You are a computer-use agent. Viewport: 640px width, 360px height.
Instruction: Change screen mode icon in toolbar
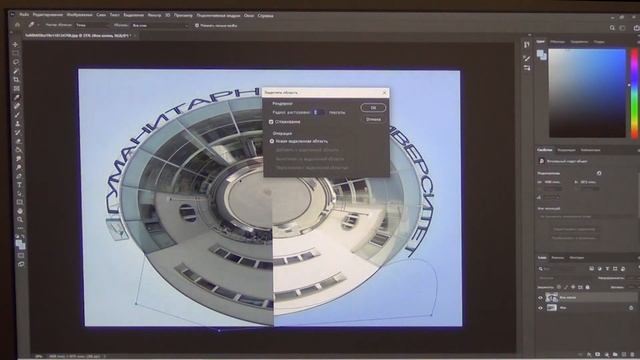(21, 264)
